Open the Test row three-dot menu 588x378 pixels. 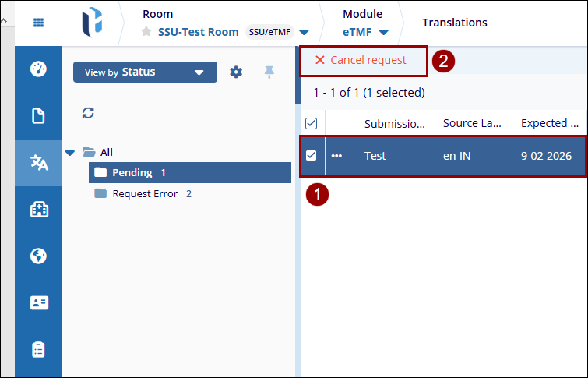[x=336, y=155]
